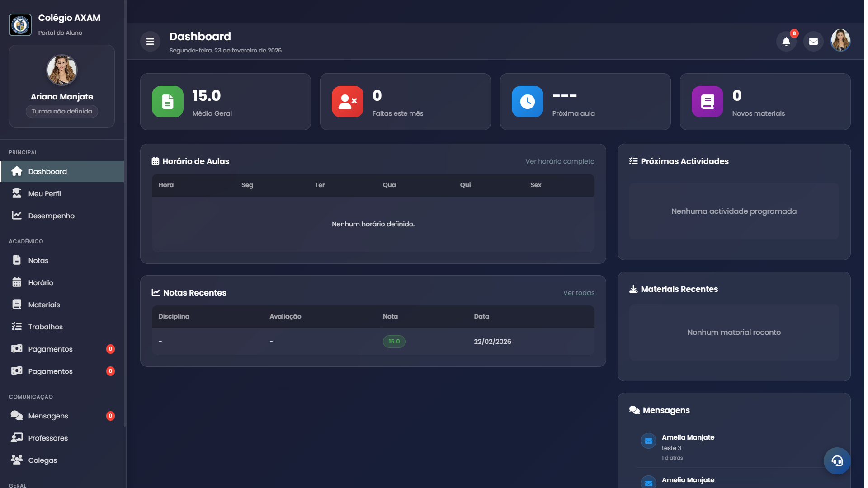Select Trabalhos in the sidebar
The height and width of the screenshot is (488, 868).
click(x=45, y=327)
